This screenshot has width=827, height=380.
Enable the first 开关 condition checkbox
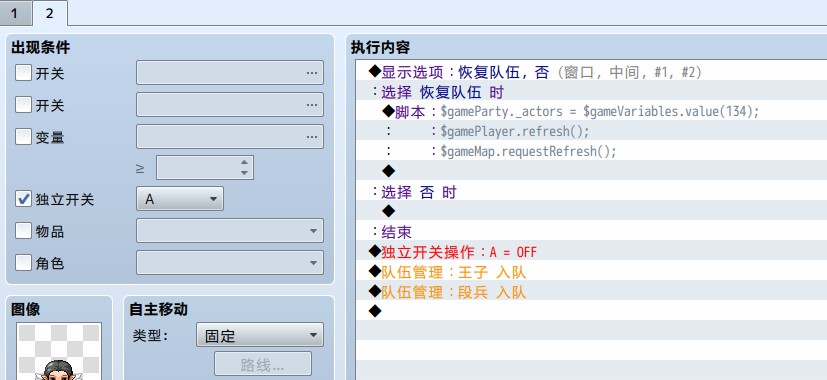click(x=23, y=73)
